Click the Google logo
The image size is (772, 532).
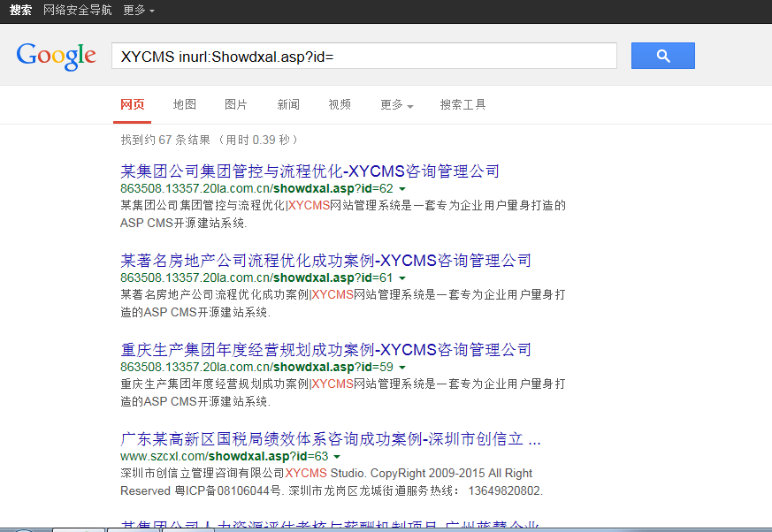56,56
